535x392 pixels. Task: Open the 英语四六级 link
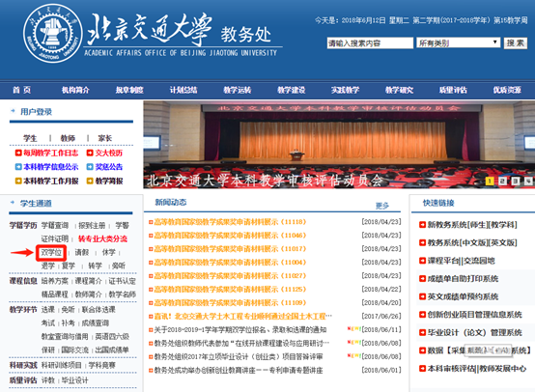112,336
